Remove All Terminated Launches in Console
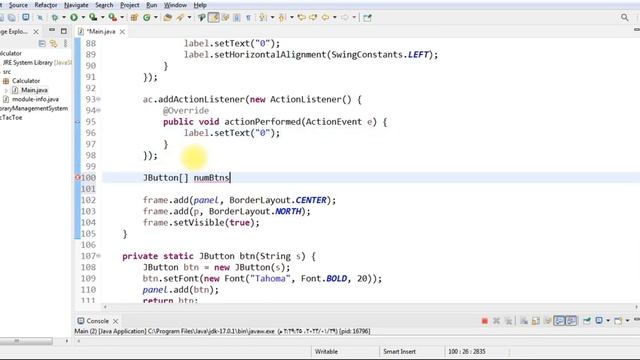Viewport: 640px width, 360px height. [x=508, y=321]
